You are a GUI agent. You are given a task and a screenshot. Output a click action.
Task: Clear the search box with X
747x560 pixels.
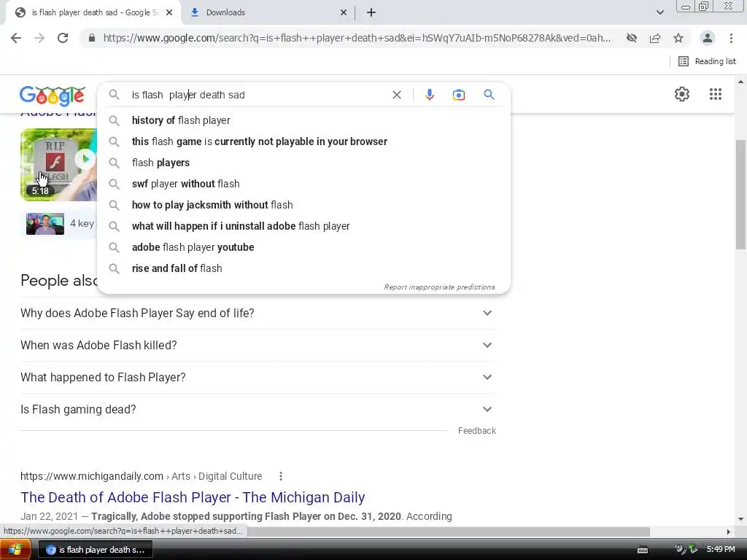(396, 95)
